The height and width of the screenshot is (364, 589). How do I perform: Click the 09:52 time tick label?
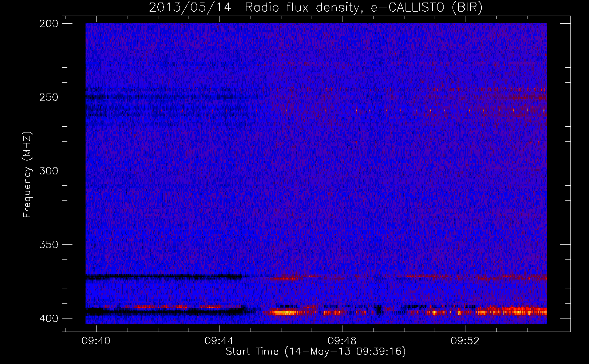pyautogui.click(x=465, y=341)
